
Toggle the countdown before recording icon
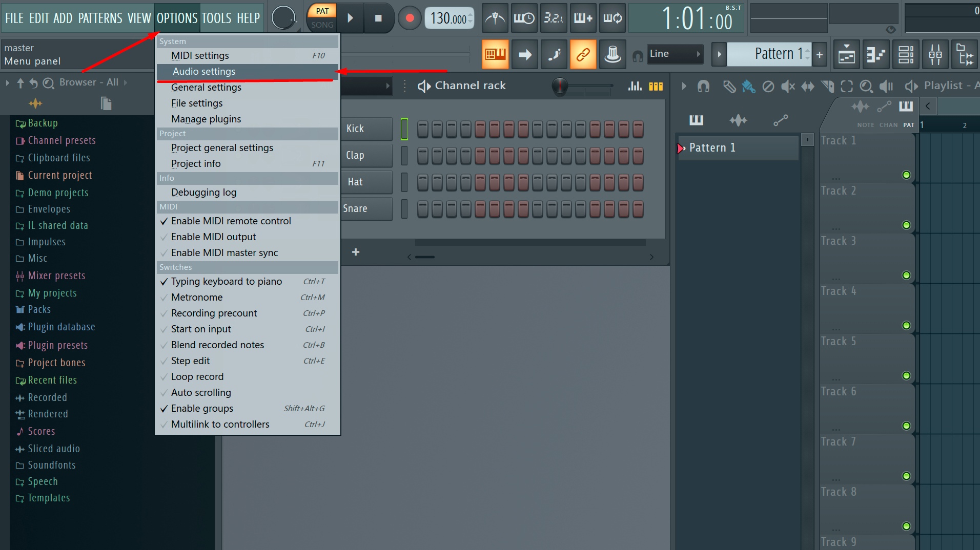coord(554,18)
